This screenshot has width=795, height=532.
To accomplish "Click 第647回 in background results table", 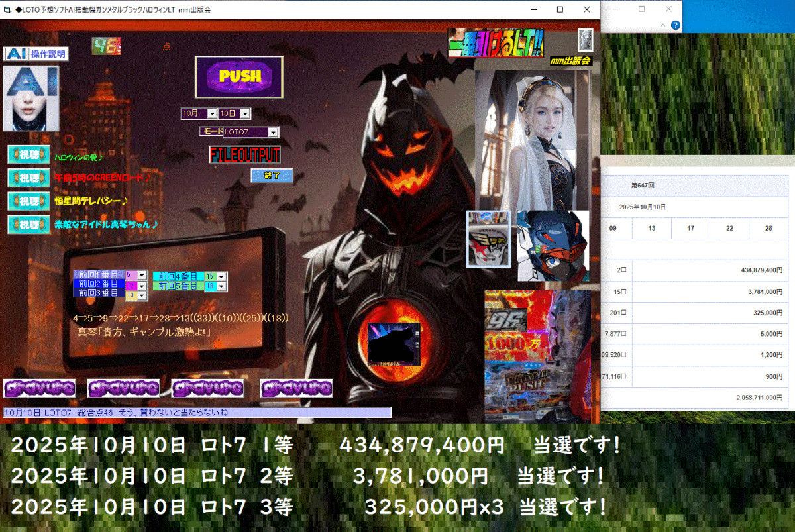I will pyautogui.click(x=643, y=186).
